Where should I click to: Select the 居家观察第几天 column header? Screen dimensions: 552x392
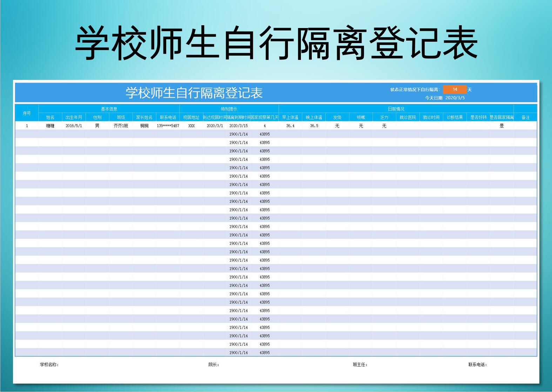coord(264,117)
